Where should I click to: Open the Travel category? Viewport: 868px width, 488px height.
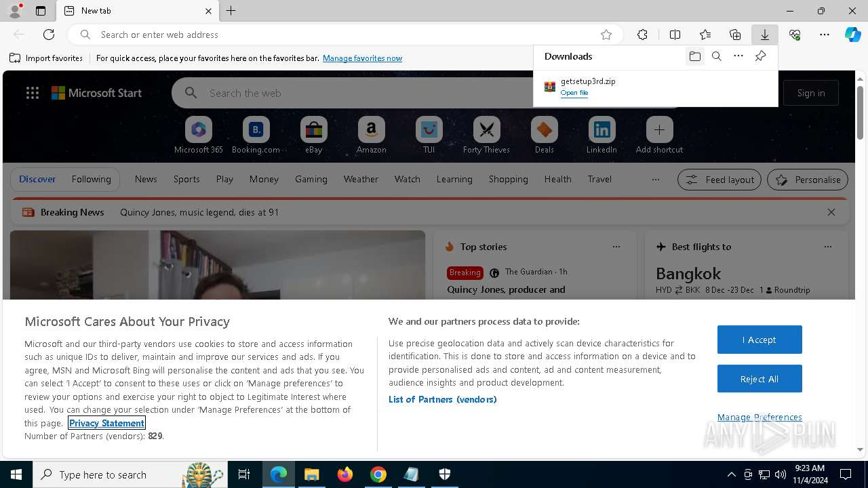[599, 179]
